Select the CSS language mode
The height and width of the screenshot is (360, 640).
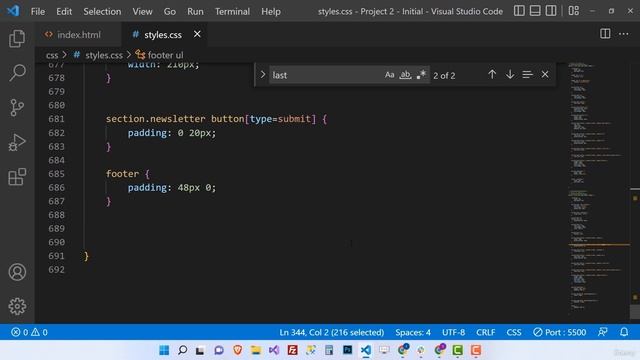point(514,332)
